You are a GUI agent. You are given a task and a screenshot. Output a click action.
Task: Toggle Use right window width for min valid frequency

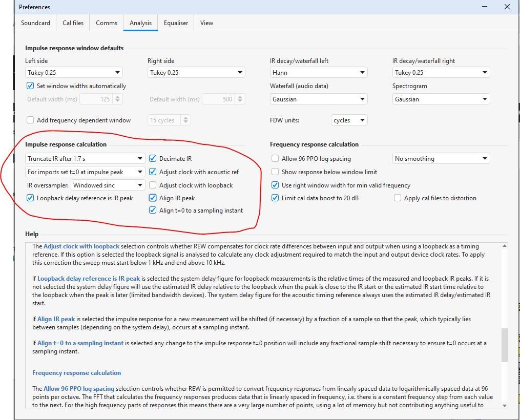(x=275, y=185)
